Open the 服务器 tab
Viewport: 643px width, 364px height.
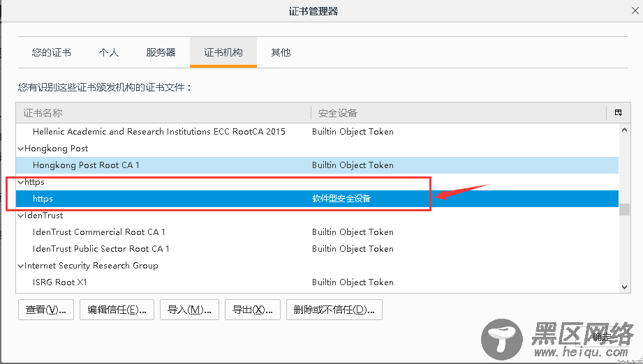point(161,52)
